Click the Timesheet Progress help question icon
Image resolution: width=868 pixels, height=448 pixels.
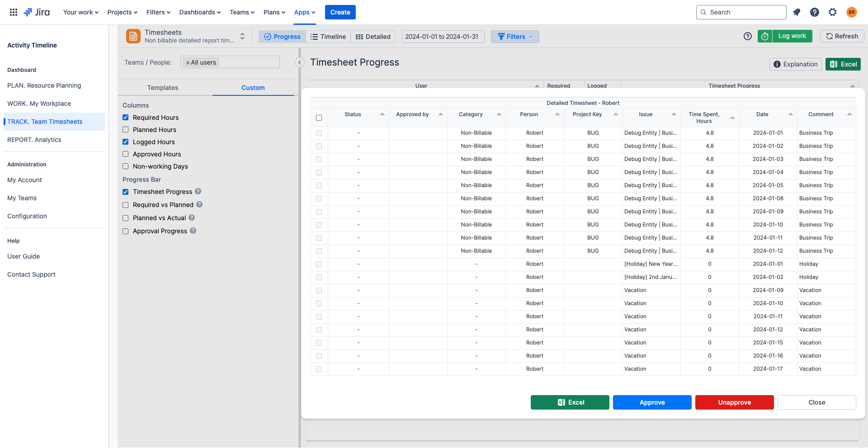(198, 191)
